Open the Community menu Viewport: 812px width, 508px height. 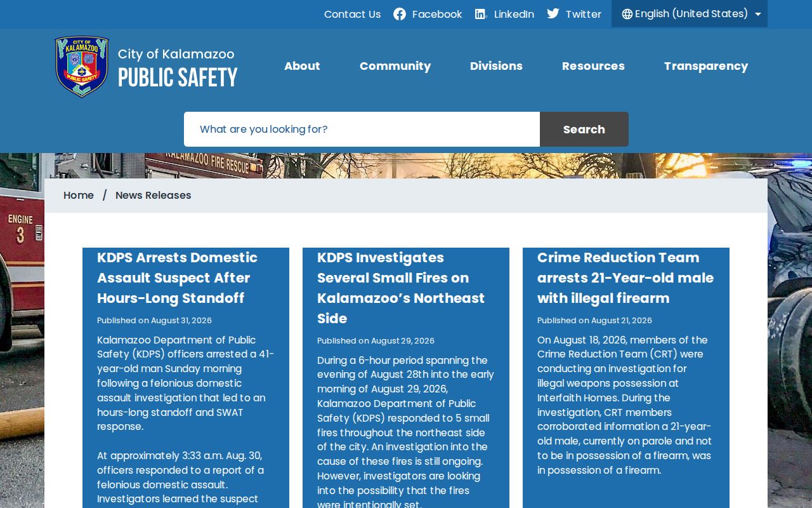click(x=395, y=66)
